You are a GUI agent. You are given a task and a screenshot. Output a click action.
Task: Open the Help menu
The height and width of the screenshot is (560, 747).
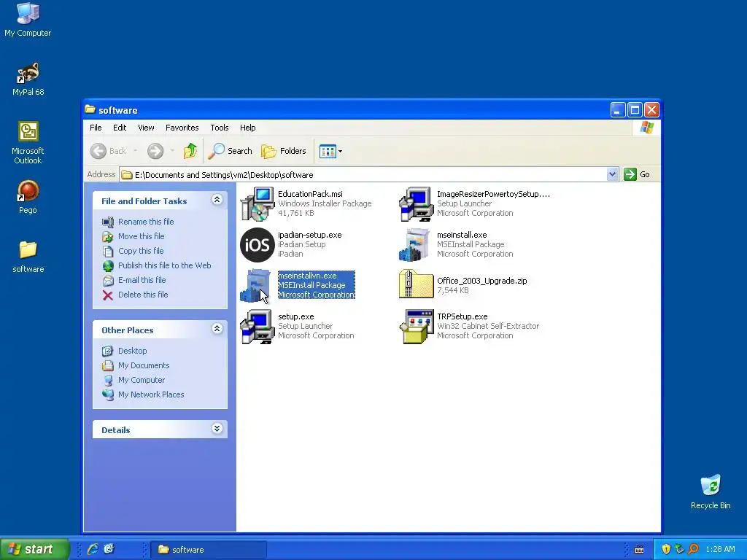[248, 128]
